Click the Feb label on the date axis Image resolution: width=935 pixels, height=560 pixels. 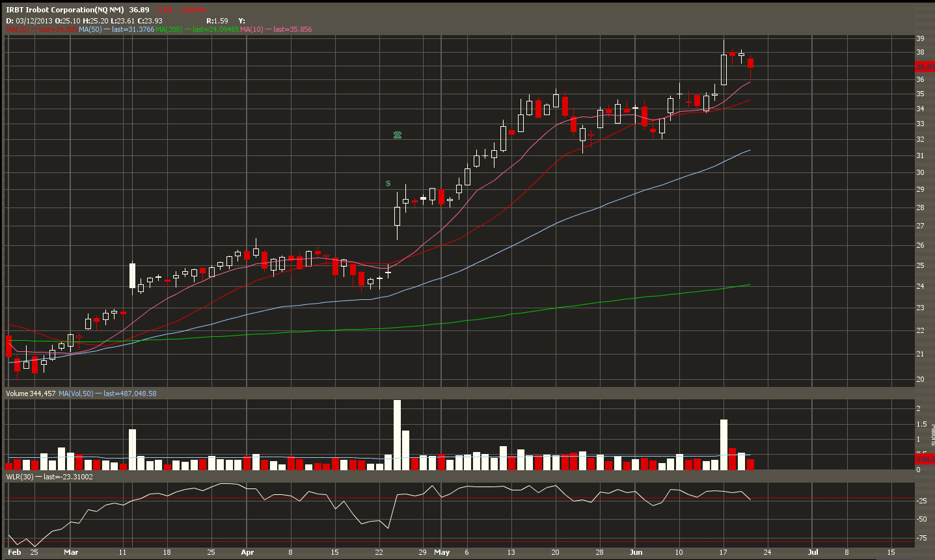(14, 552)
